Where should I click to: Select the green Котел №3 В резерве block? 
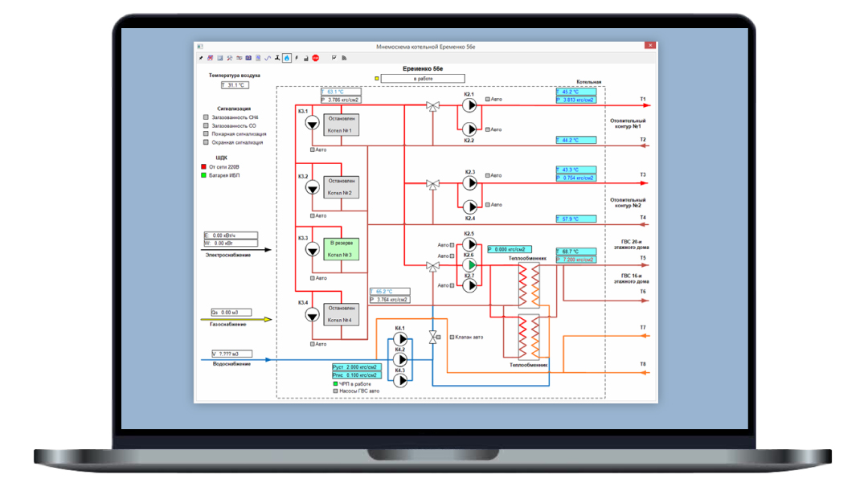click(x=341, y=248)
